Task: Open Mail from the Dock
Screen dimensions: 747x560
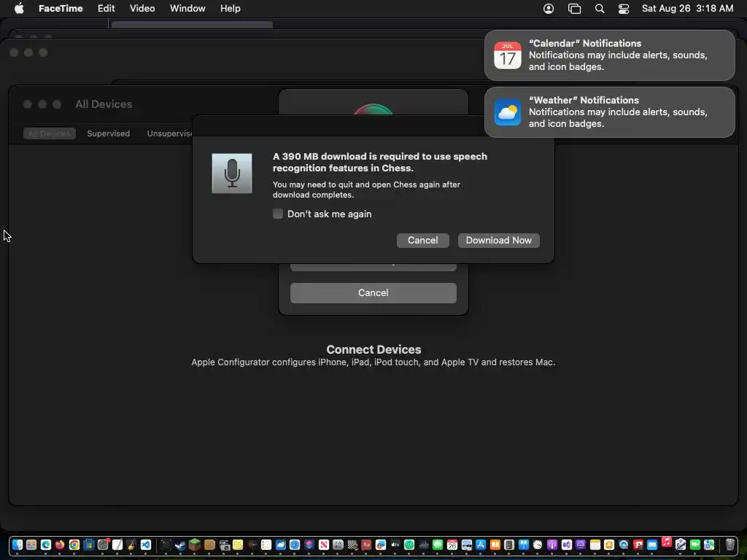Action: tap(652, 545)
